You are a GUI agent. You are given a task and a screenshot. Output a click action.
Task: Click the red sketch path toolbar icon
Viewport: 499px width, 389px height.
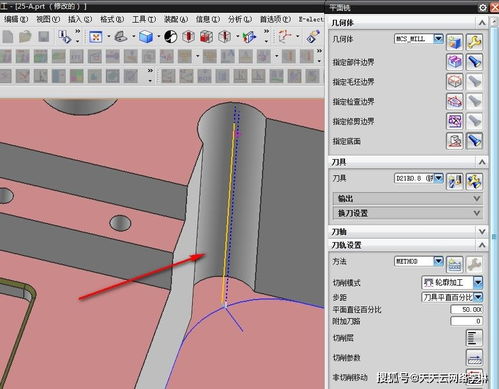[285, 36]
